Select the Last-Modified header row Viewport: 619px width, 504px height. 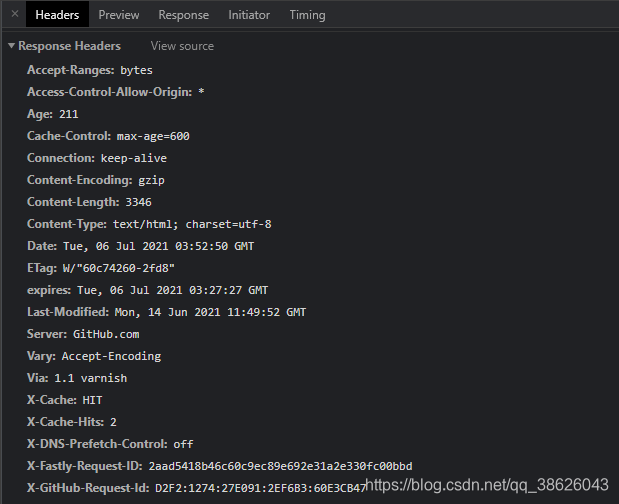(166, 312)
